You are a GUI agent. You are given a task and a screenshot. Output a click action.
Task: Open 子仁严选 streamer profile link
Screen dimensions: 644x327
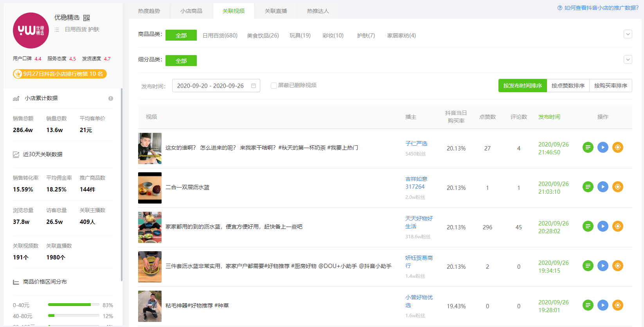pos(416,143)
